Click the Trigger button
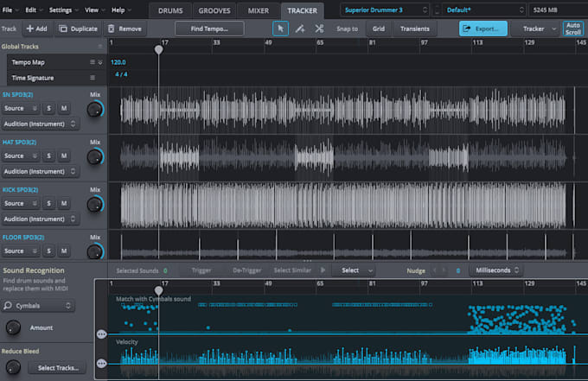The height and width of the screenshot is (381, 588). 201,270
